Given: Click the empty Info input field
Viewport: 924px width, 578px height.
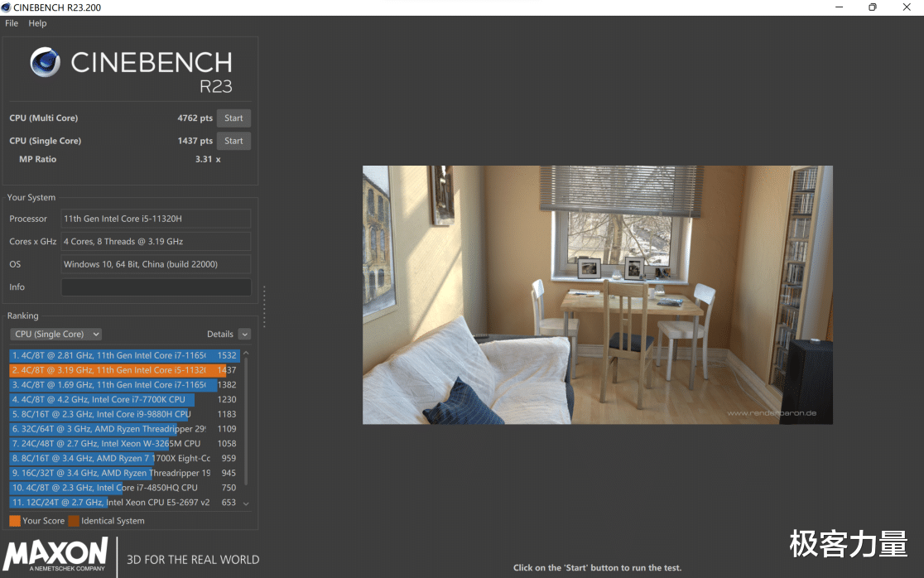Looking at the screenshot, I should pos(156,287).
